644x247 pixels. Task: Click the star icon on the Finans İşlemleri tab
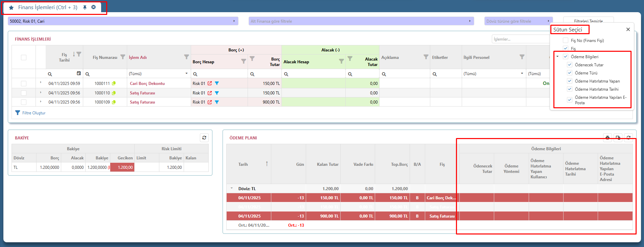click(11, 7)
